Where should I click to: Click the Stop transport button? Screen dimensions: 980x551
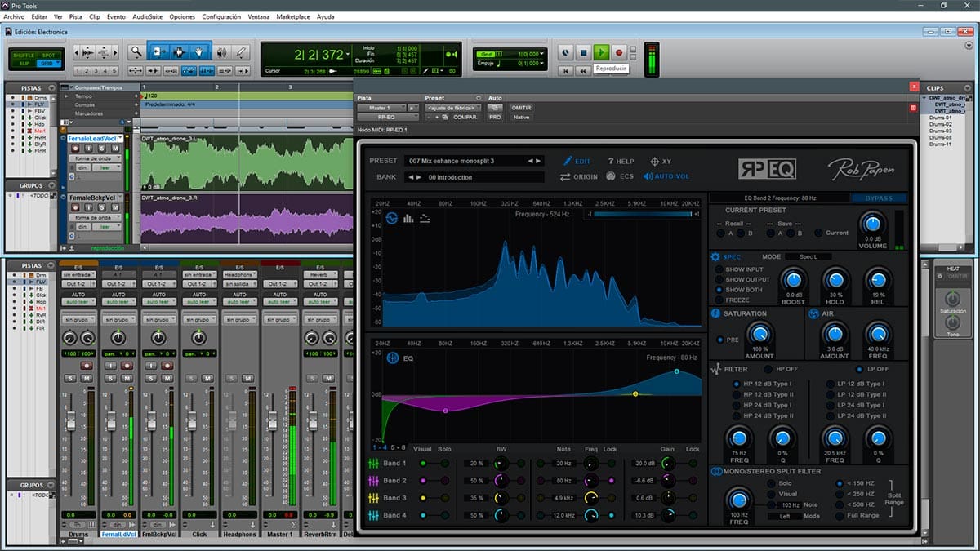click(x=583, y=53)
